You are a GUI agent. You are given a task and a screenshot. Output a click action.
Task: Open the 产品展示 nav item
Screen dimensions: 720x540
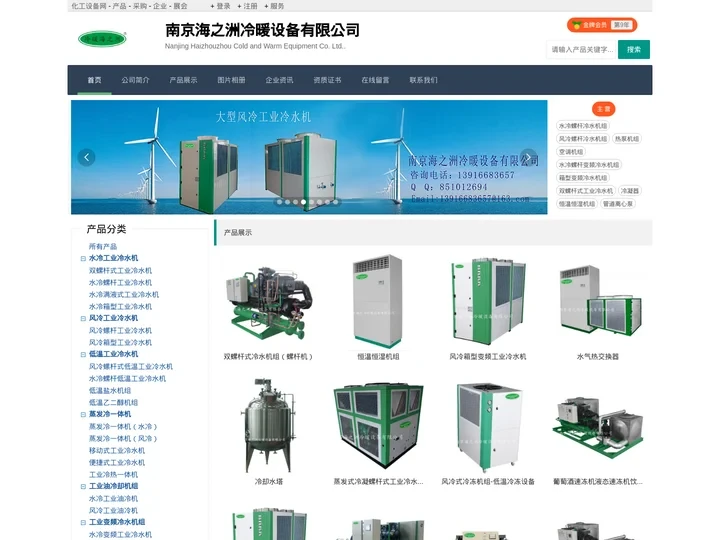point(183,80)
